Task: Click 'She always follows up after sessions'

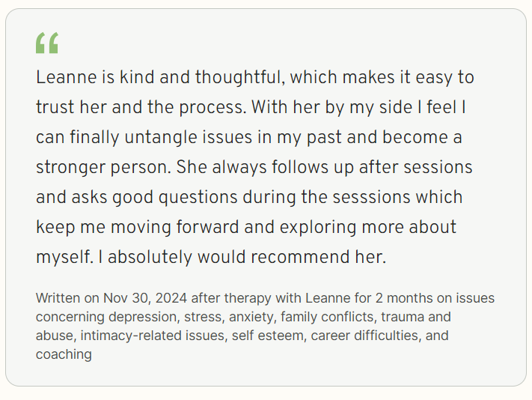Action: pos(324,167)
